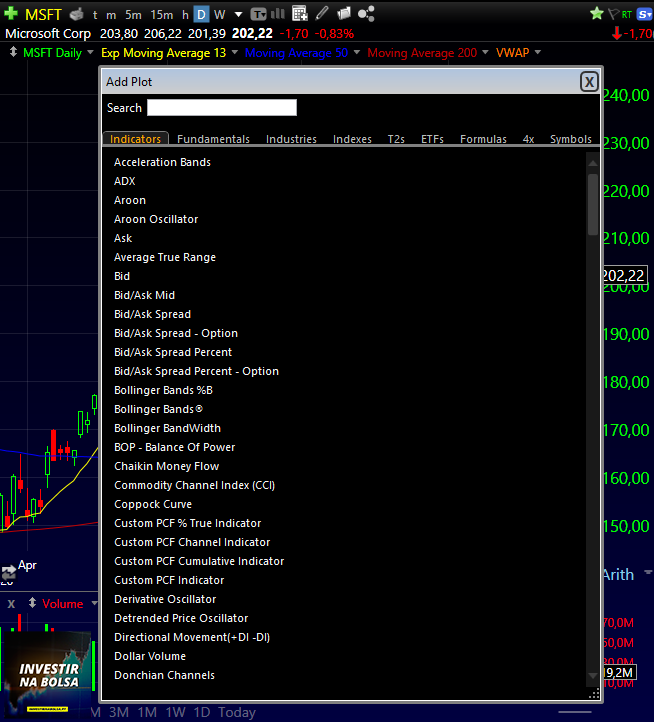Select Average True Range indicator
Viewport: 654px width, 722px height.
[164, 257]
